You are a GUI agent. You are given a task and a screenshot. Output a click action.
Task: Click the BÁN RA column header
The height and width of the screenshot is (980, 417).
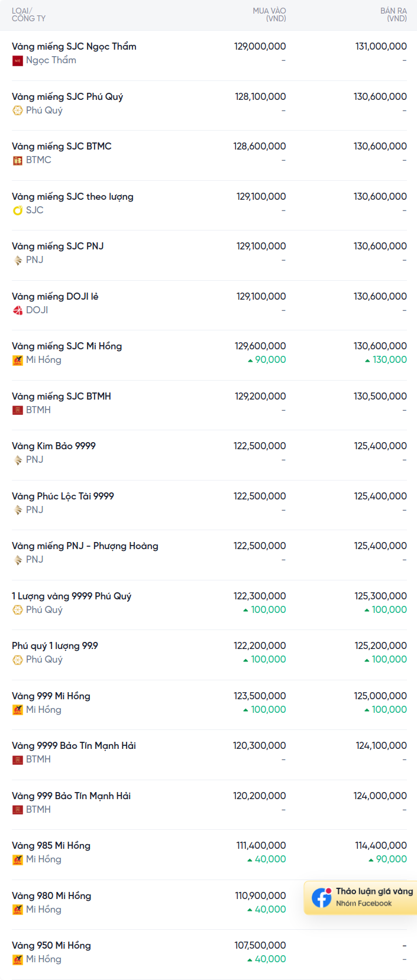point(393,15)
